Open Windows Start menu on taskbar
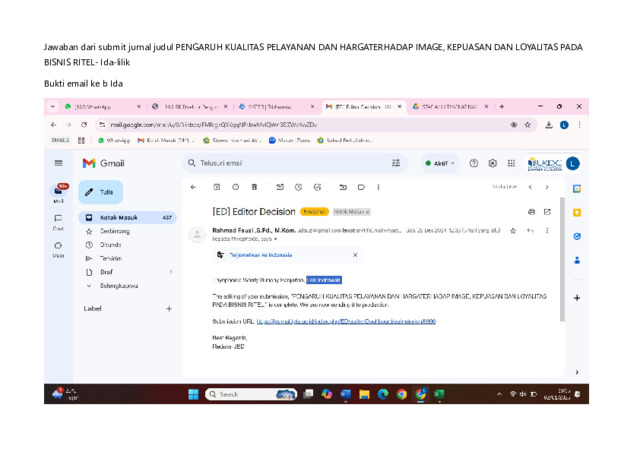This screenshot has height=452, width=640. click(x=193, y=394)
